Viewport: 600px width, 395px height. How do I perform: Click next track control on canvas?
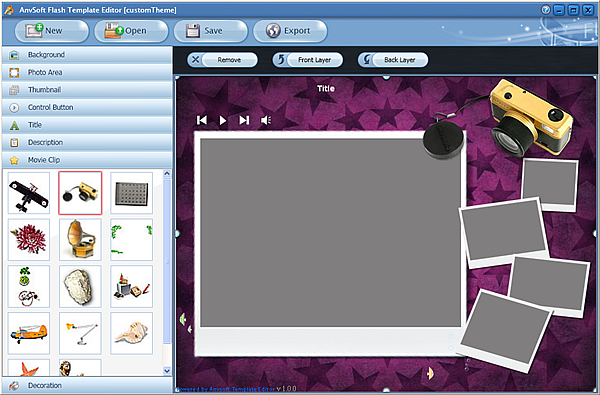[x=244, y=120]
